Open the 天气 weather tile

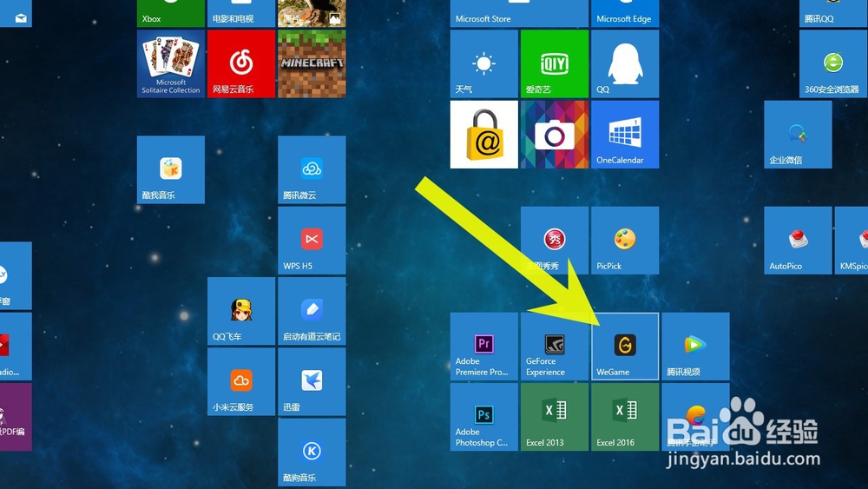tap(483, 63)
